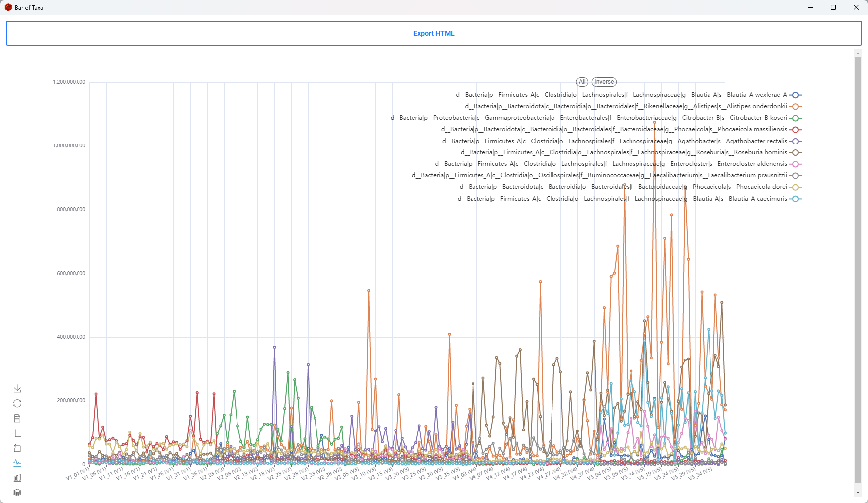
Task: Click the stack series layers icon
Action: (17, 493)
